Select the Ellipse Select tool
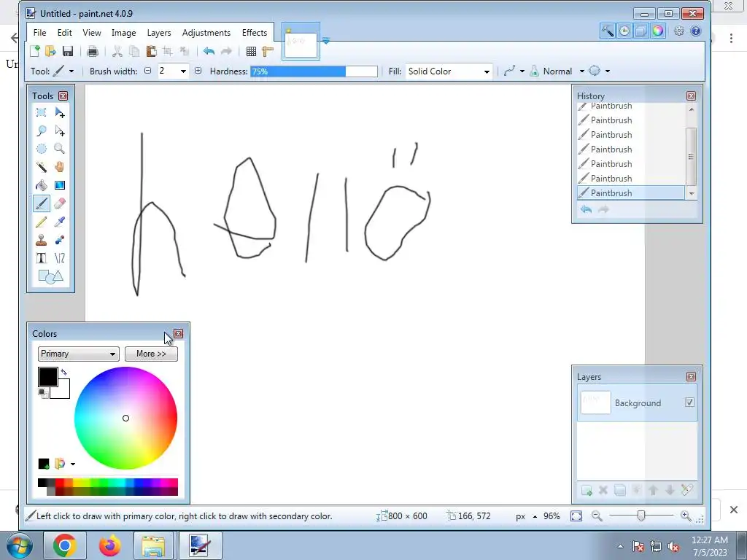This screenshot has height=560, width=747. pyautogui.click(x=42, y=149)
